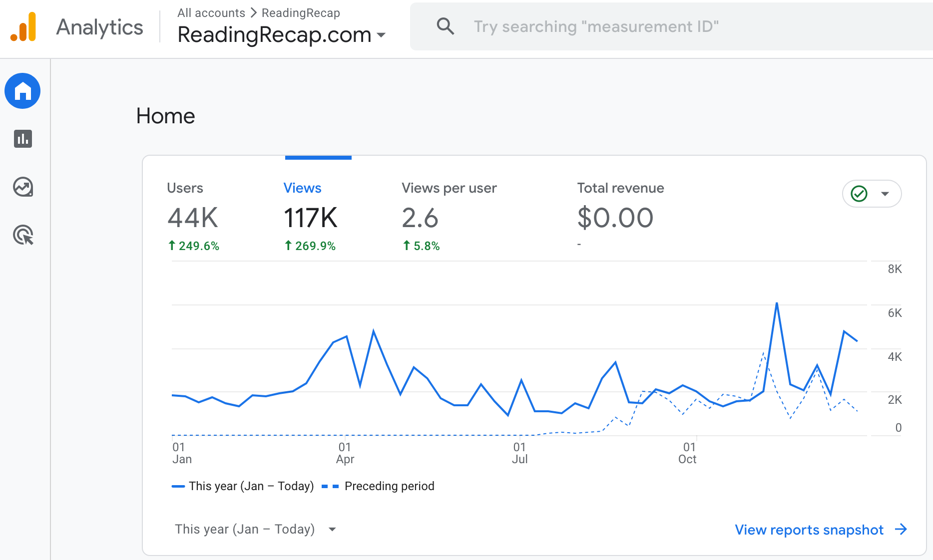
Task: Click the 117K views value
Action: point(311,218)
